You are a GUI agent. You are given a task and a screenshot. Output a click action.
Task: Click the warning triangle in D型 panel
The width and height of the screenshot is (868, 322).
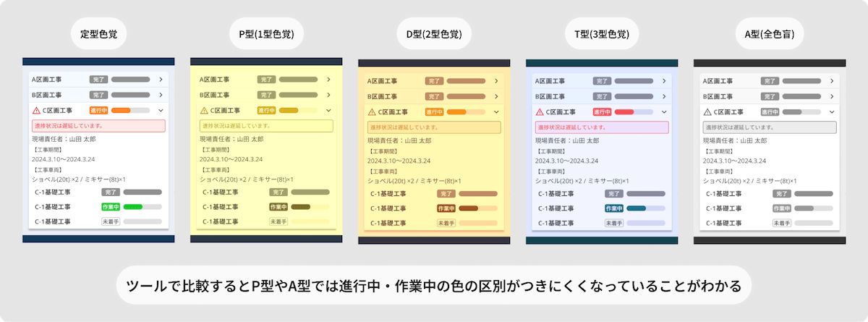click(x=373, y=111)
